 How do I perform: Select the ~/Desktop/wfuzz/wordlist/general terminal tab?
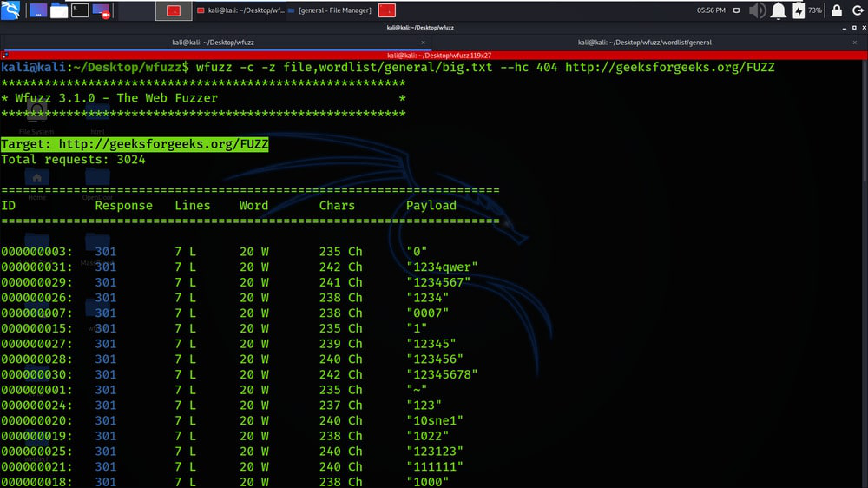coord(644,43)
